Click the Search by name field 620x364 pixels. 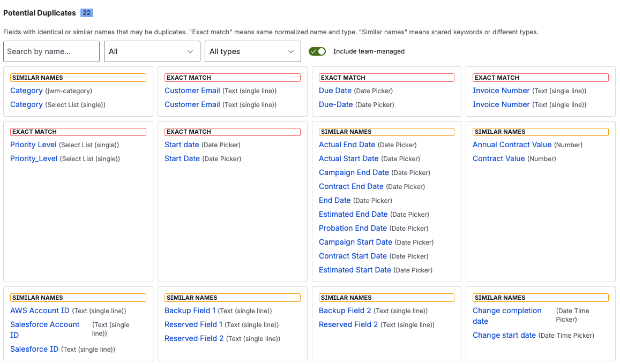(x=51, y=51)
